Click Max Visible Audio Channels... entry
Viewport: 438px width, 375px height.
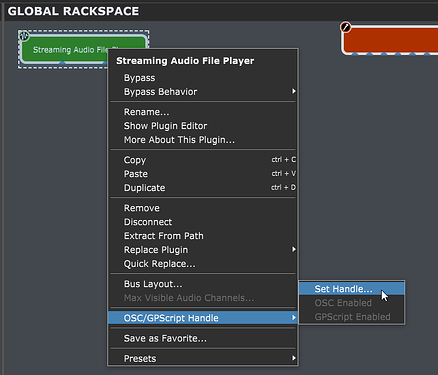pos(203,298)
